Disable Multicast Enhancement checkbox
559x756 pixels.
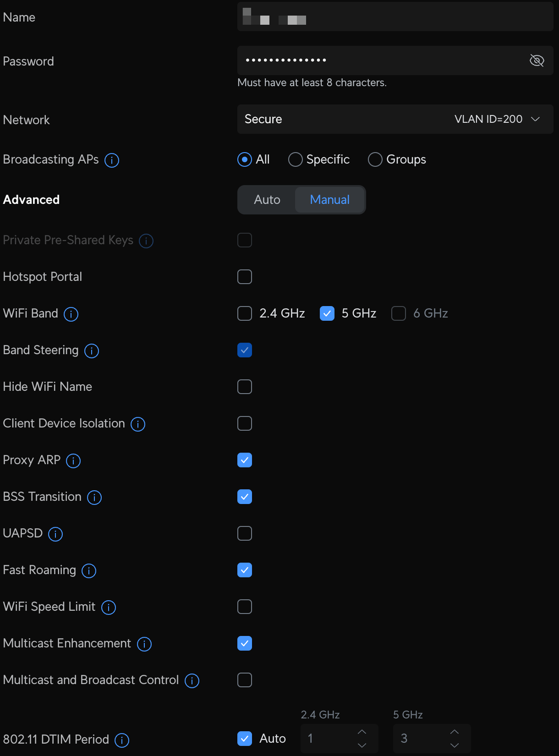[245, 643]
